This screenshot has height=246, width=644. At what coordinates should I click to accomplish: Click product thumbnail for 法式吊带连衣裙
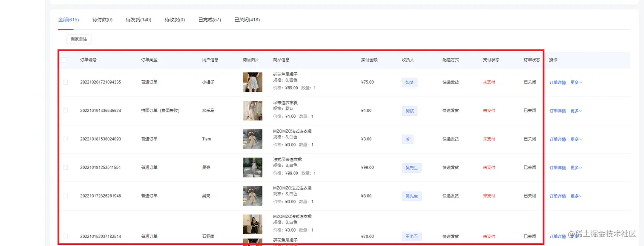253,168
